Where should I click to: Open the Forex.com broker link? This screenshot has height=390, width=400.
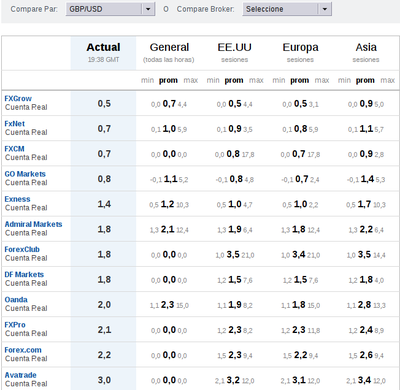tap(23, 350)
